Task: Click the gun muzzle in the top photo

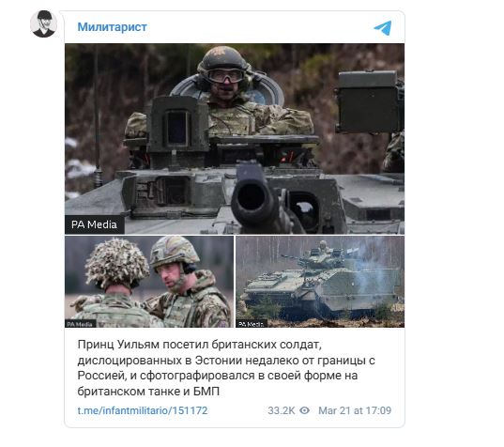Action: point(252,197)
